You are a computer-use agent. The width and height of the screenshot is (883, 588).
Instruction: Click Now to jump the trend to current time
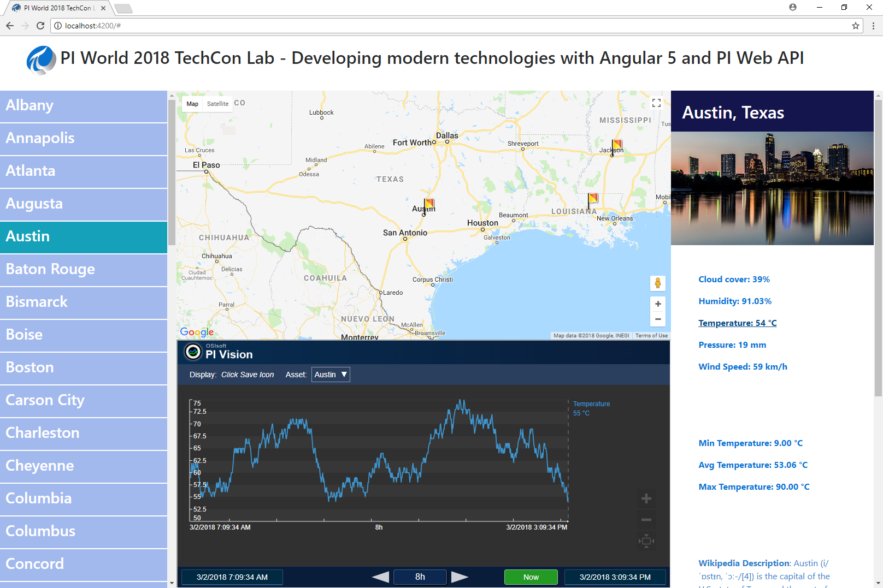click(530, 577)
